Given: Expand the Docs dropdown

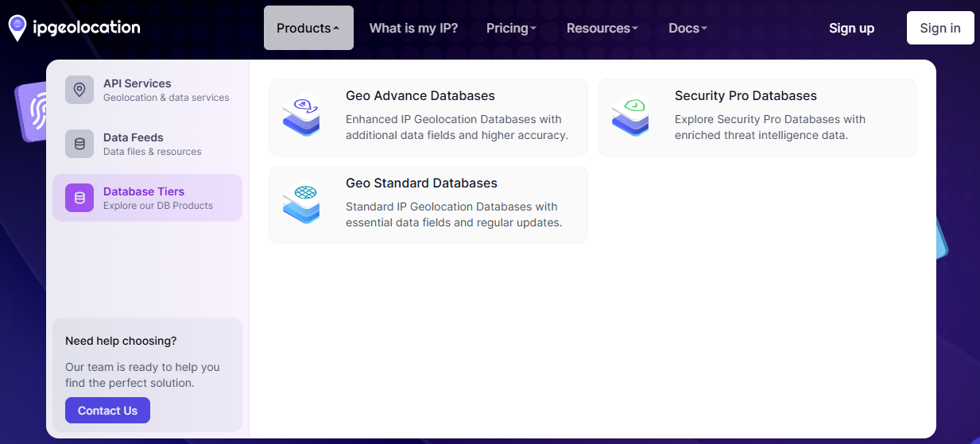Looking at the screenshot, I should [688, 28].
